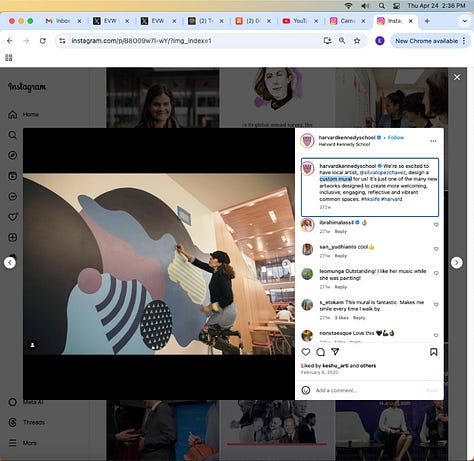Follow harvardkennedyschool

pos(396,138)
